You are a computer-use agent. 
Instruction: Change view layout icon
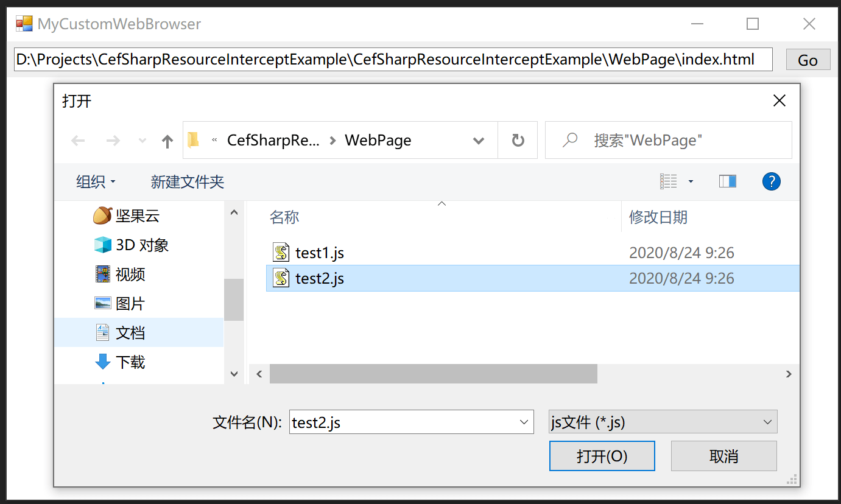669,181
